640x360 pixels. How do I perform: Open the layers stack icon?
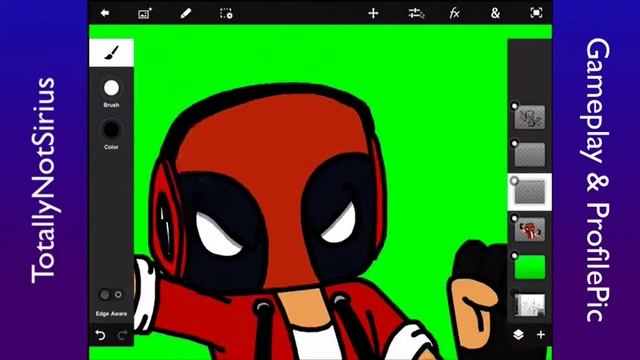518,335
